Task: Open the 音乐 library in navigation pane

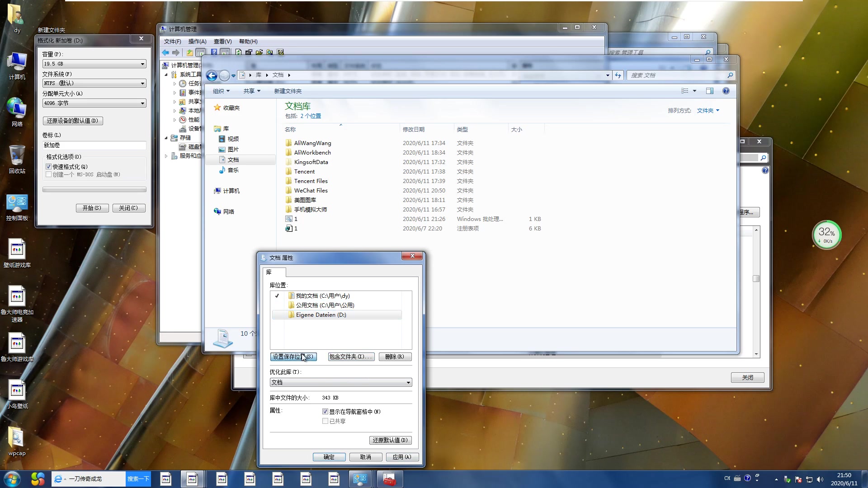Action: point(232,170)
